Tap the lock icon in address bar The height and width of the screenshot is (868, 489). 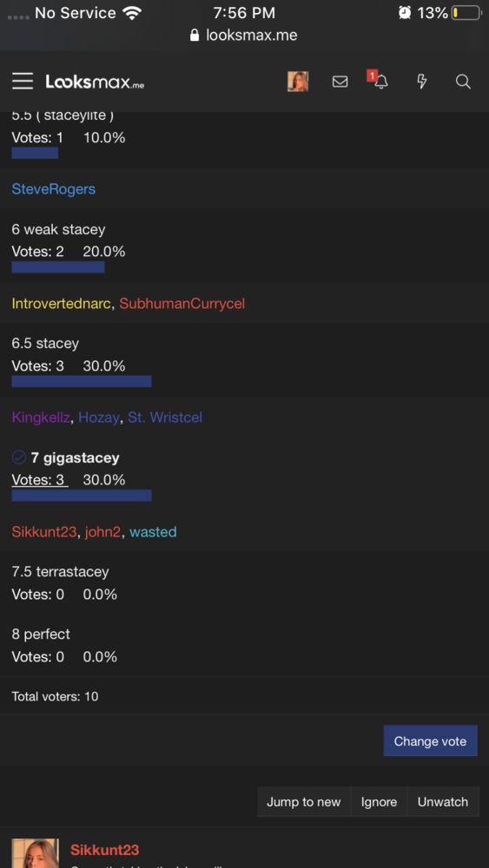pos(195,36)
